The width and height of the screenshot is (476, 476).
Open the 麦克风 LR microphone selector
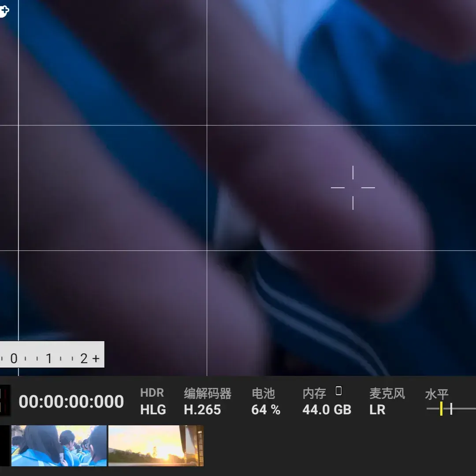[x=387, y=401]
